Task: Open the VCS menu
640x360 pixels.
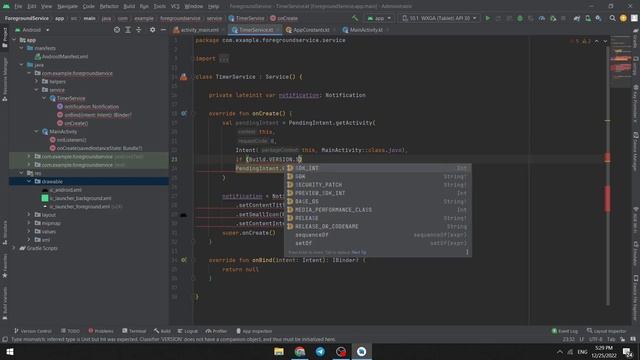Action: pos(175,6)
